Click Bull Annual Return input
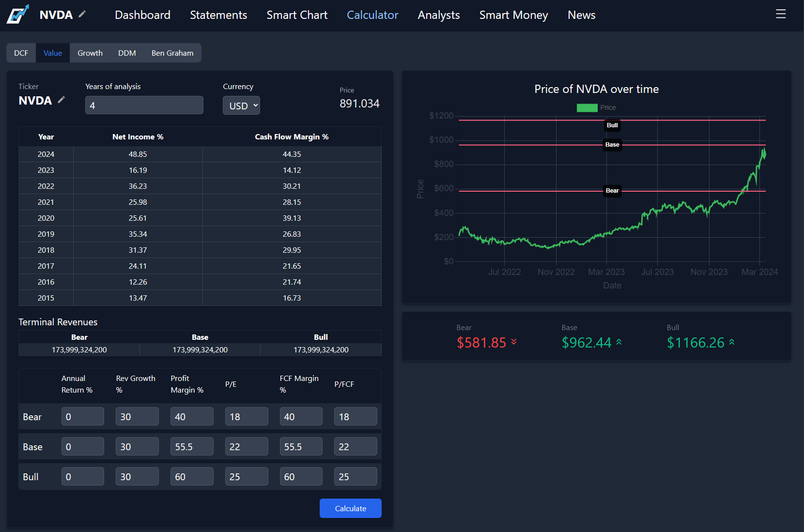804x532 pixels. tap(83, 476)
